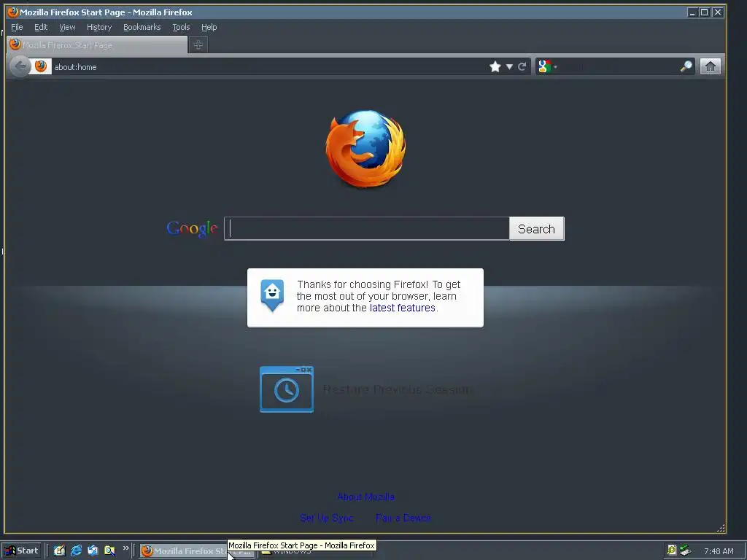
Task: Click the Mozilla Firefox taskbar button
Action: 196,551
